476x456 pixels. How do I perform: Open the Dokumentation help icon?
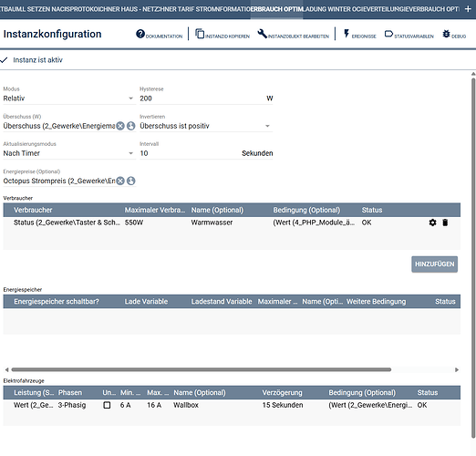tap(140, 34)
